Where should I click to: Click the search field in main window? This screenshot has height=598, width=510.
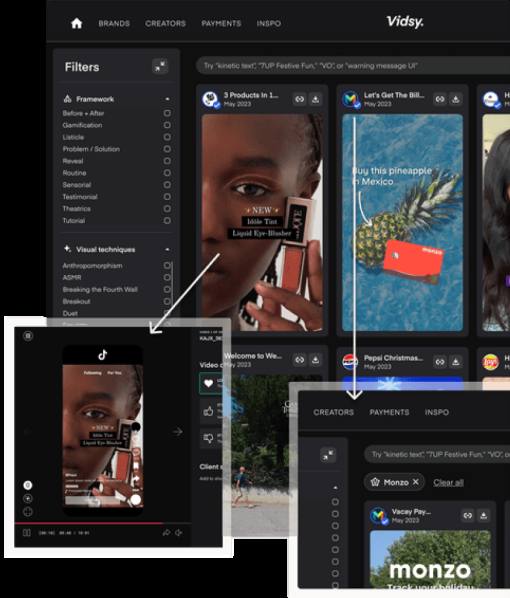353,66
